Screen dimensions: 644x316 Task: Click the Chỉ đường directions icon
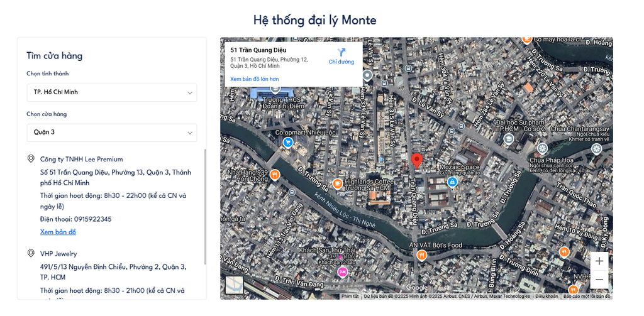pyautogui.click(x=341, y=53)
